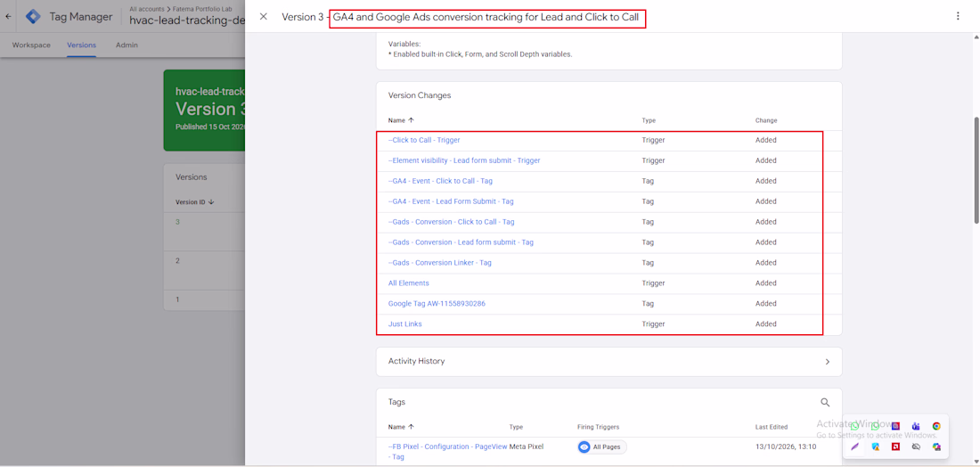Screen dimensions: 980x467
Task: Open Windows Security warning tray icon
Action: (876, 447)
